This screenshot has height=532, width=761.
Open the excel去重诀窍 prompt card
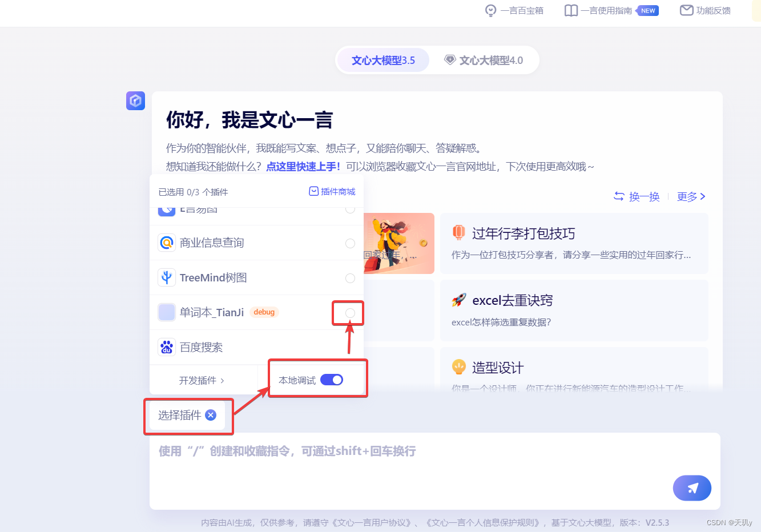click(x=574, y=311)
